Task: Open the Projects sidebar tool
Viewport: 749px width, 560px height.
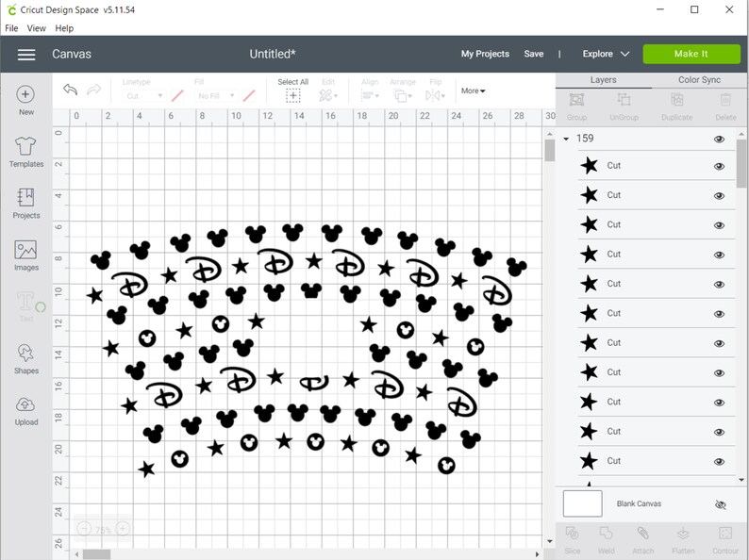Action: coord(25,204)
